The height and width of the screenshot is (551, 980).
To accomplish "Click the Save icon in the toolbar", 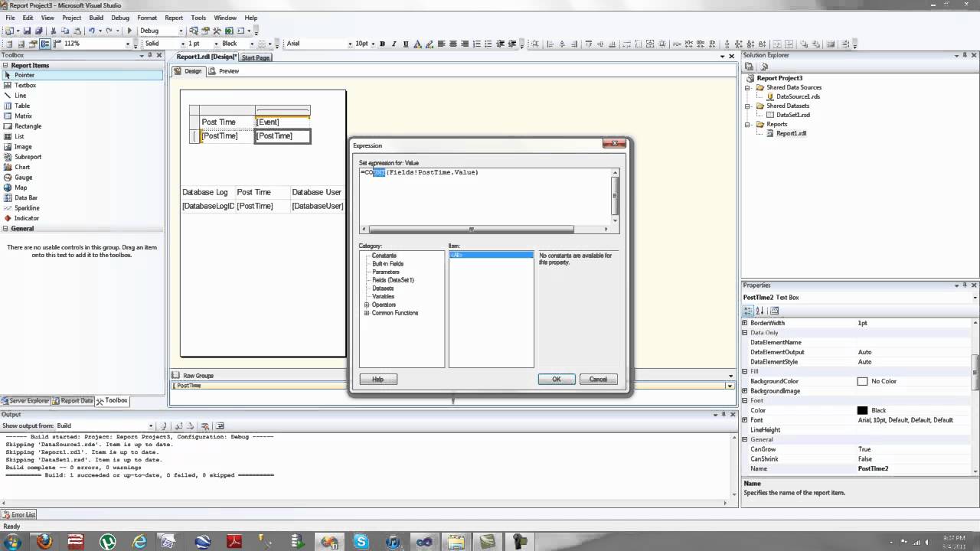I will coord(27,31).
